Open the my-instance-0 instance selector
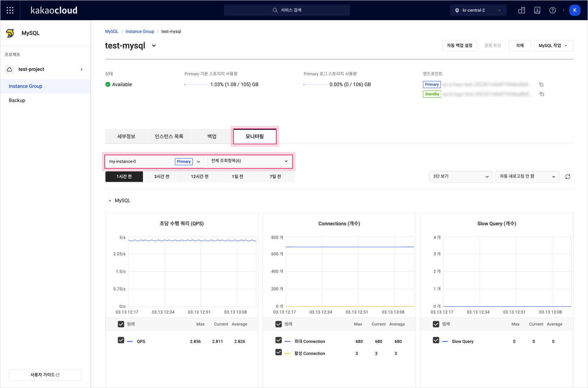 point(155,162)
